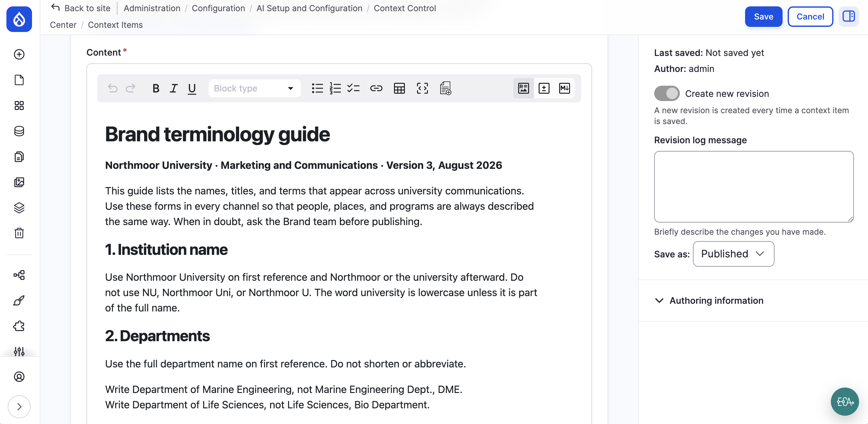Open the media images icon in sidebar
Screen dimensions: 868x424
[19, 182]
